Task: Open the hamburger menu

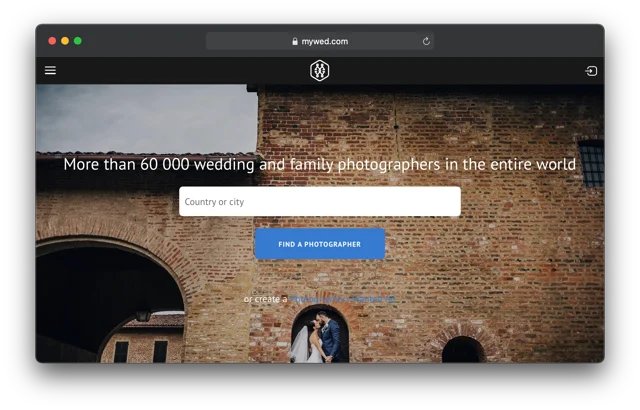Action: click(50, 71)
